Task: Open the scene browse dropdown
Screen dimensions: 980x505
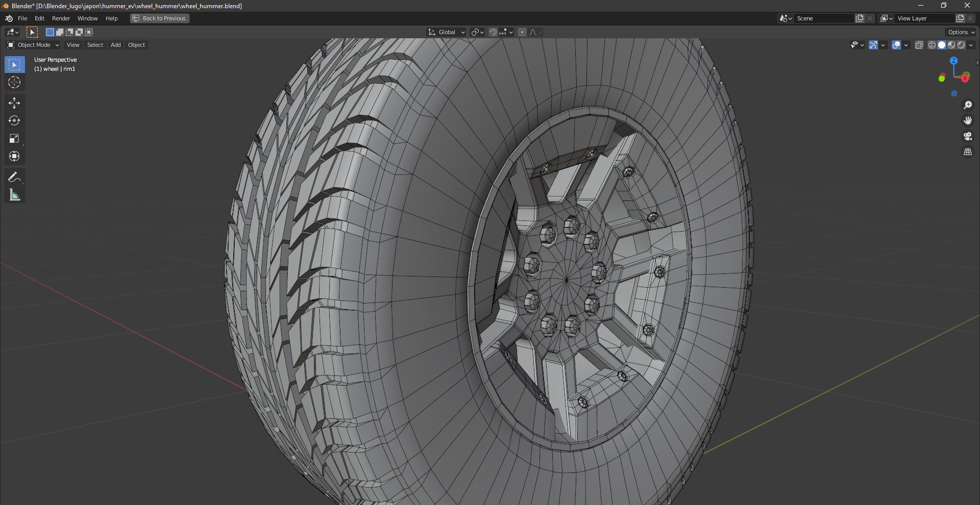Action: point(786,18)
